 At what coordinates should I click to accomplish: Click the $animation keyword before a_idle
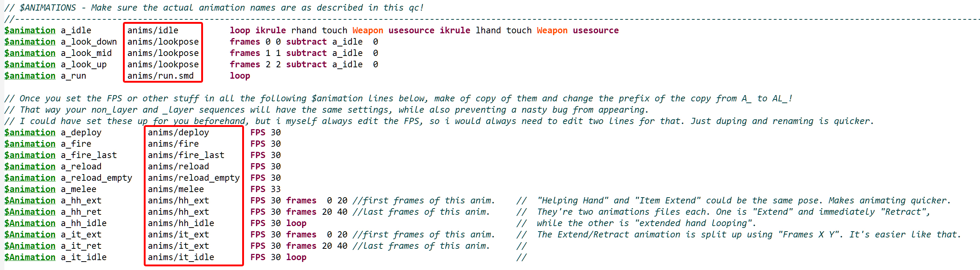30,30
